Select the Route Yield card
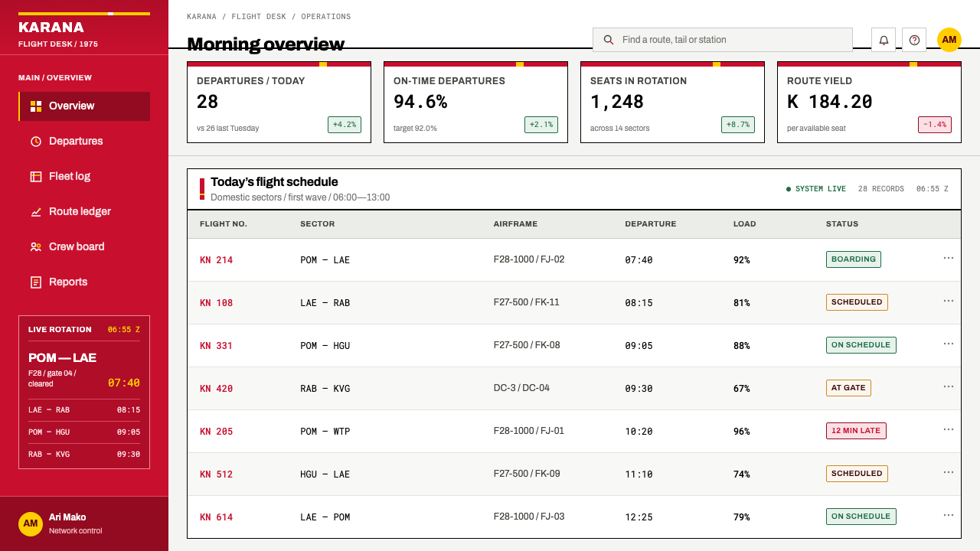 (869, 102)
